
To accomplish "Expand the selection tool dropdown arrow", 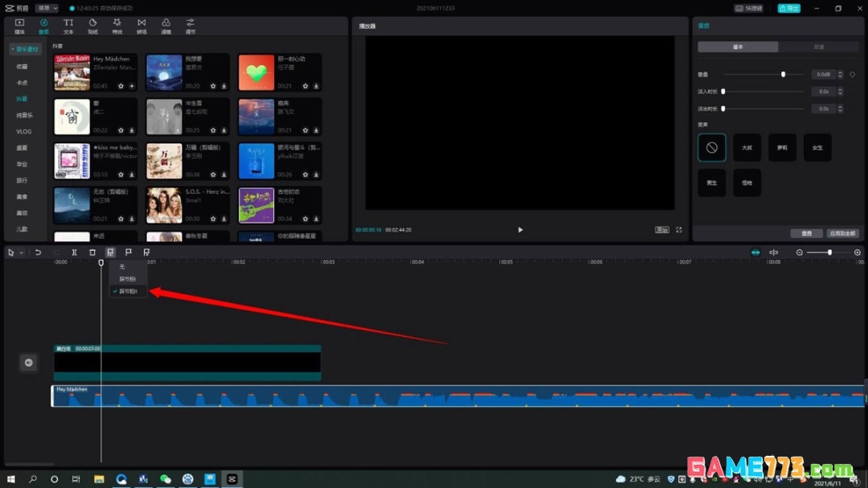I will [22, 252].
